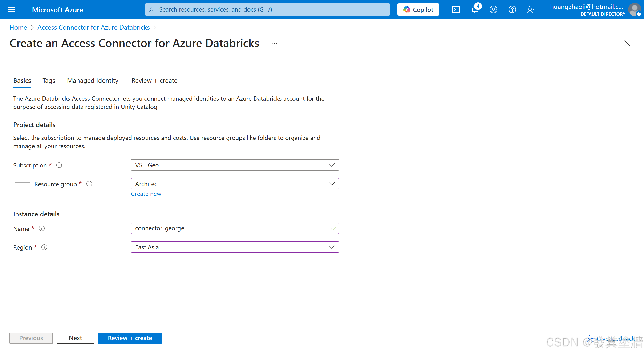
Task: Click the Name field connector_george
Action: tap(235, 228)
